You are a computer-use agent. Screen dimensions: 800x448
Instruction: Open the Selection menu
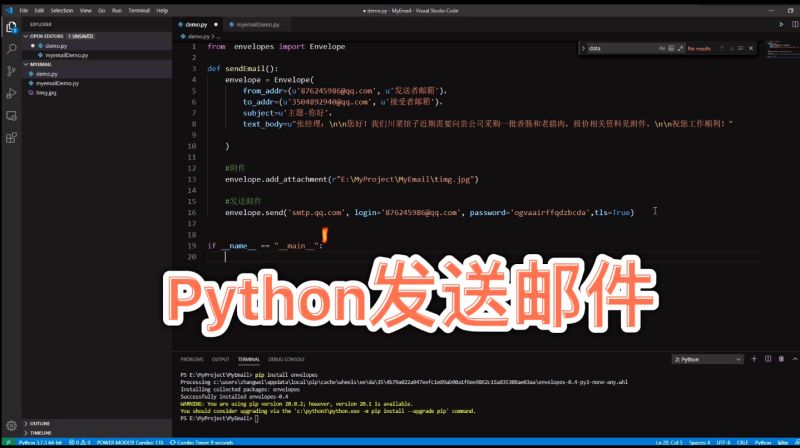tap(62, 10)
